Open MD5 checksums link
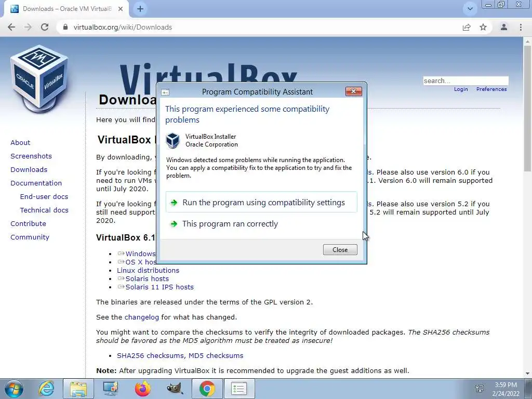 tap(216, 355)
